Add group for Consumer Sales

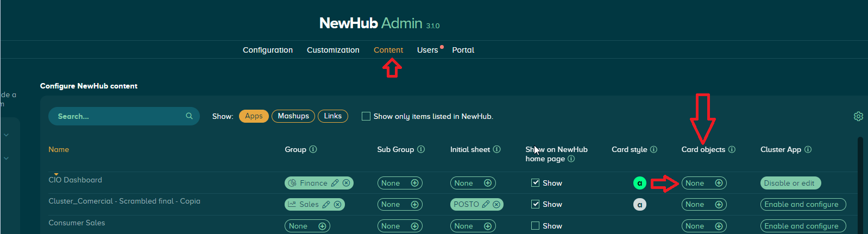tap(322, 226)
